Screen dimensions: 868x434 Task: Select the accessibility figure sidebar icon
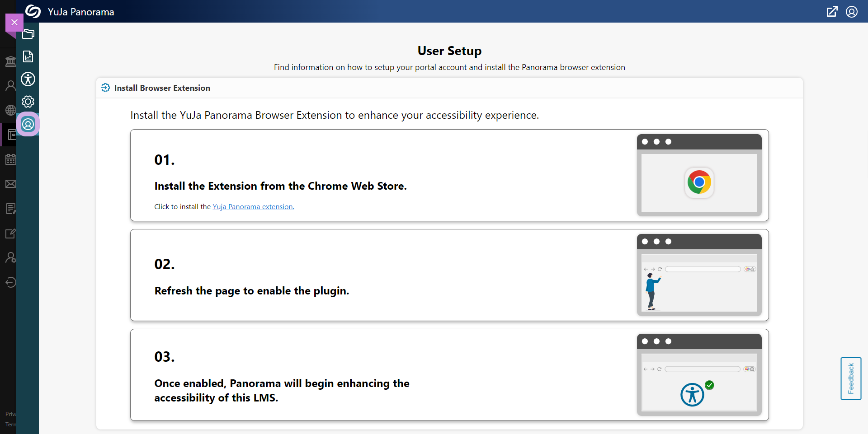point(28,79)
